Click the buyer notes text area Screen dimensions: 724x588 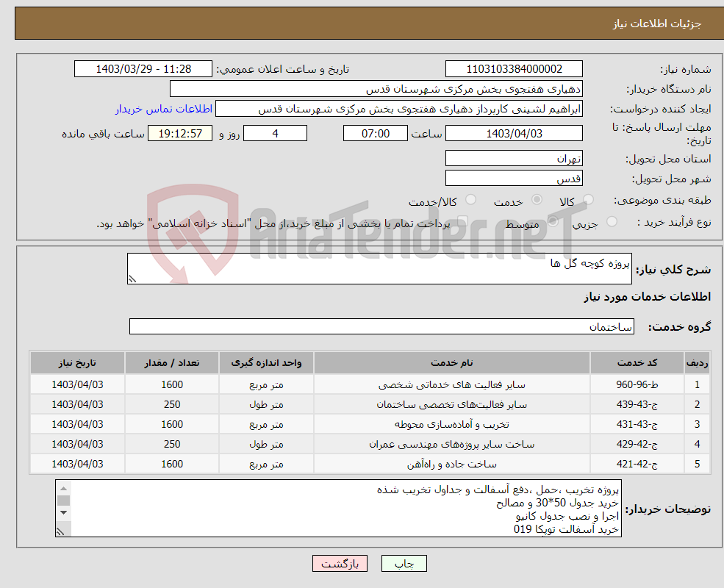click(338, 508)
